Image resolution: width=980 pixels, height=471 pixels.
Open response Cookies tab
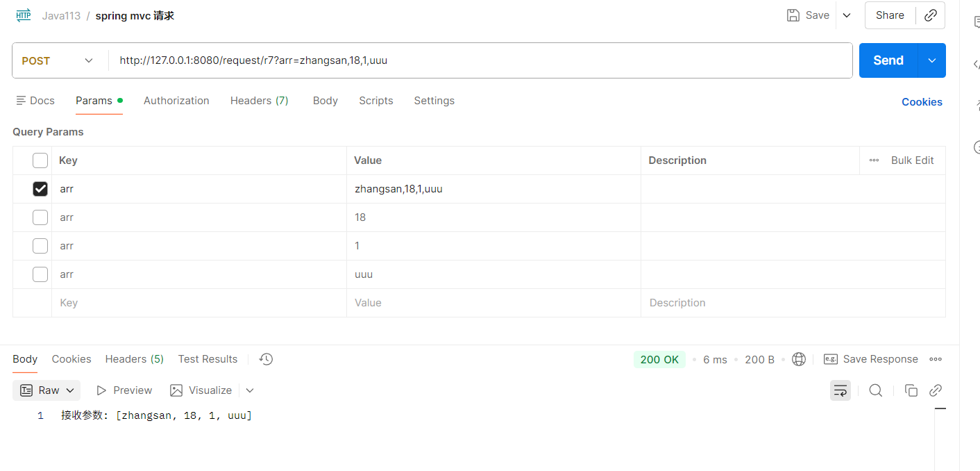tap(71, 359)
